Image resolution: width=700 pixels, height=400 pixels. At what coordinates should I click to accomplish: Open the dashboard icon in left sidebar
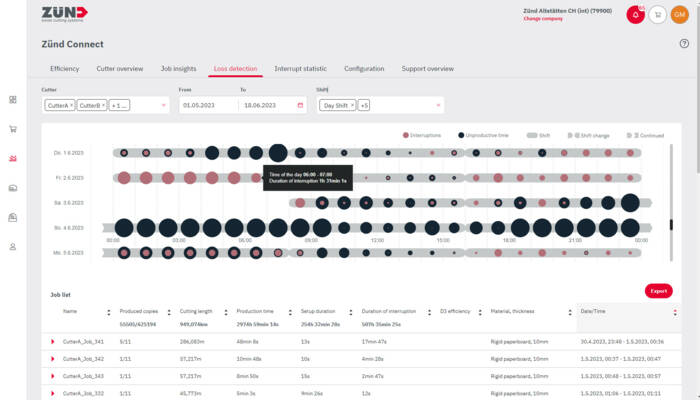click(x=13, y=99)
